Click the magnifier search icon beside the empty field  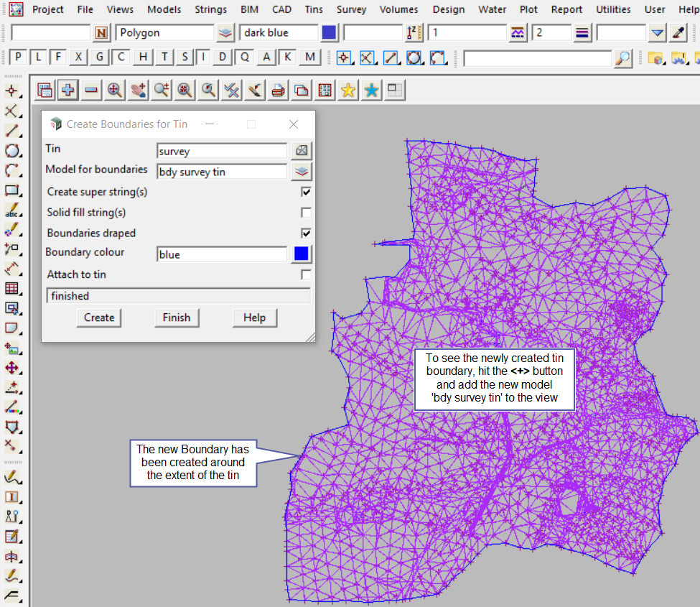click(x=623, y=58)
